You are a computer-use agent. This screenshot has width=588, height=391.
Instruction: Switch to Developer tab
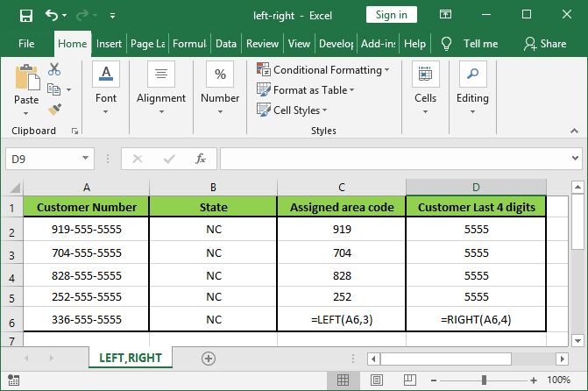click(x=336, y=44)
